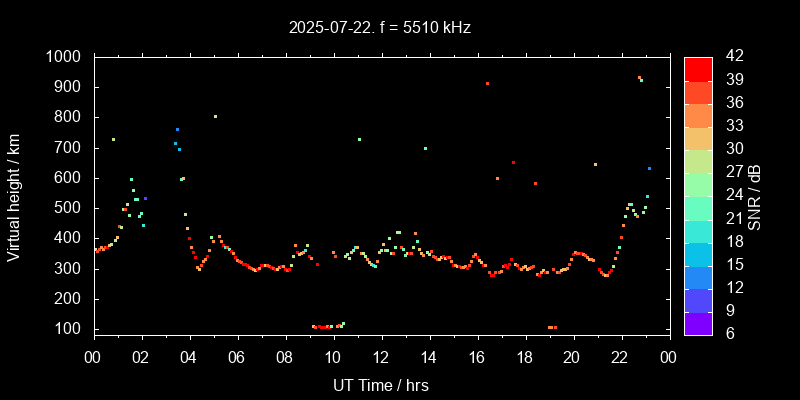Viewport: 800px width, 400px height.
Task: Click the 12 tick on the time axis
Action: (x=381, y=358)
